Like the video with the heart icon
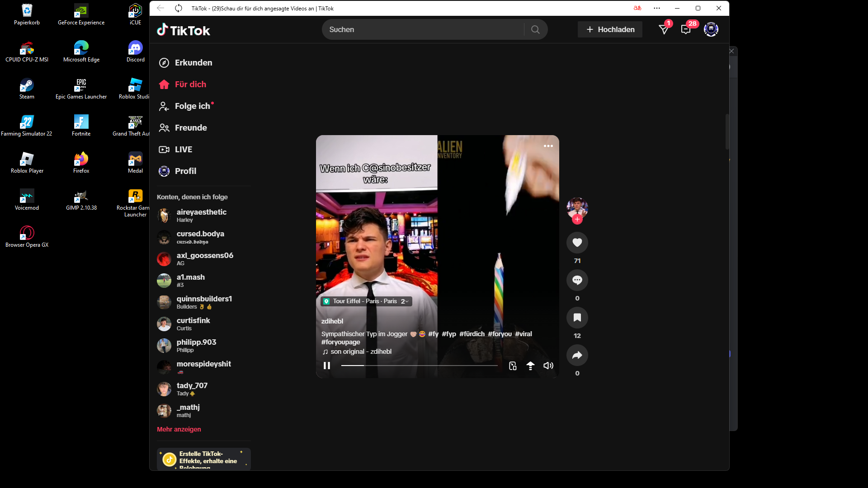Viewport: 868px width, 488px height. coord(577,243)
